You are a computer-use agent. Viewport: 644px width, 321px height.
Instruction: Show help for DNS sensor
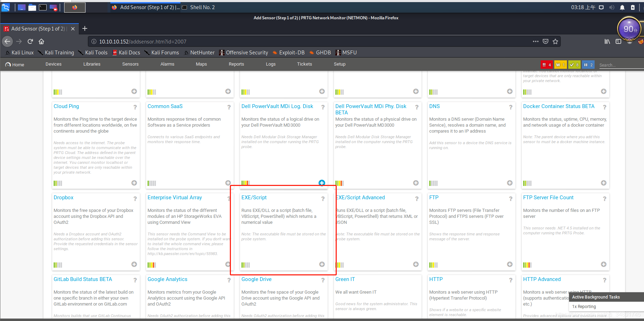(x=511, y=107)
